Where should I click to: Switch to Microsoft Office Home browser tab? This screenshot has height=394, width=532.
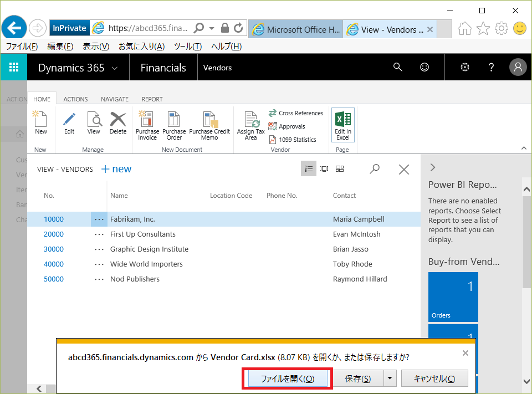tap(296, 29)
